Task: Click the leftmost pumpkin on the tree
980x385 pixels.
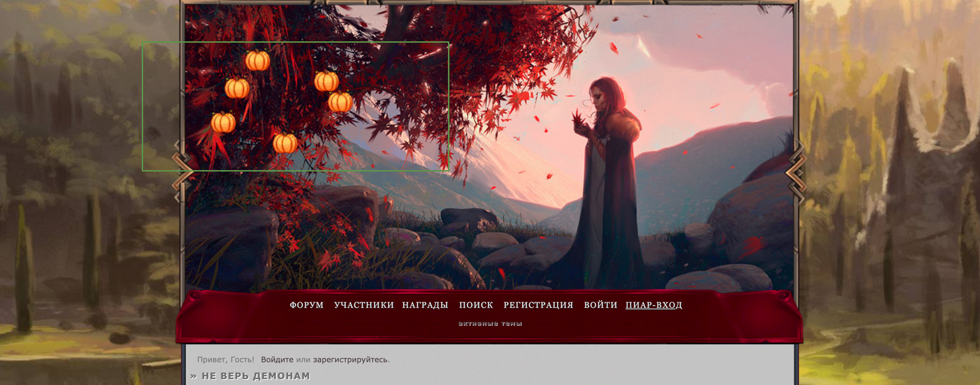Action: (223, 123)
